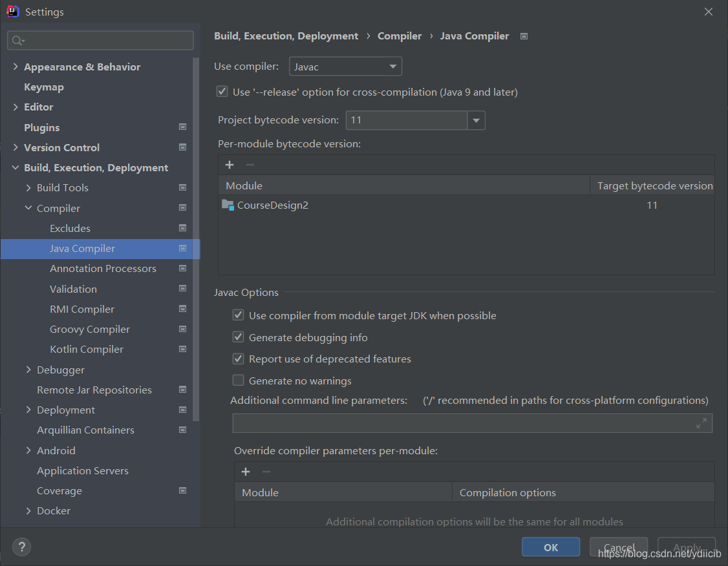728x566 pixels.
Task: Add a per-module bytecode version entry
Action: [x=230, y=165]
